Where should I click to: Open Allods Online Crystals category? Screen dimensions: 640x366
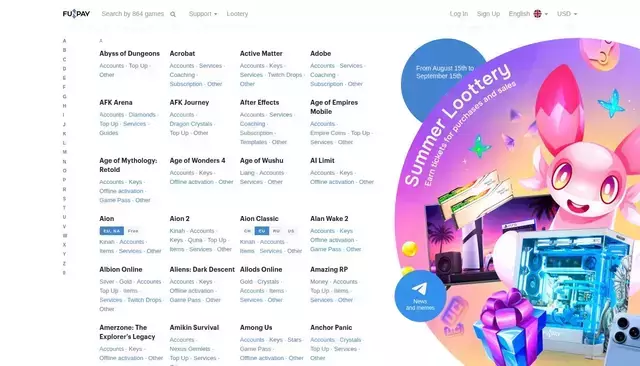[x=268, y=282]
